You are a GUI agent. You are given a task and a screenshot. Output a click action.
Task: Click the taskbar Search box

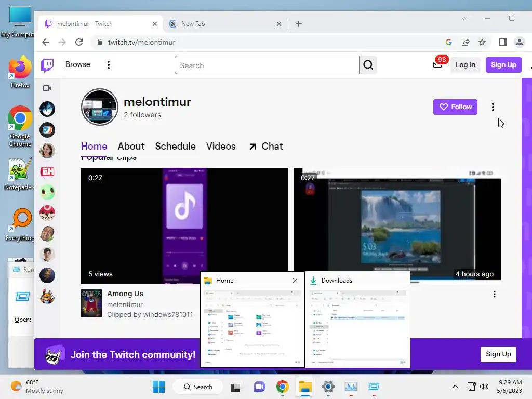(x=198, y=387)
